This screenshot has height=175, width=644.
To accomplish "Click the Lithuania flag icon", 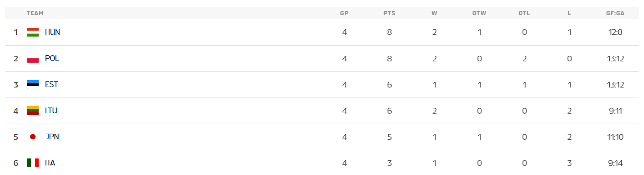I will (33, 111).
